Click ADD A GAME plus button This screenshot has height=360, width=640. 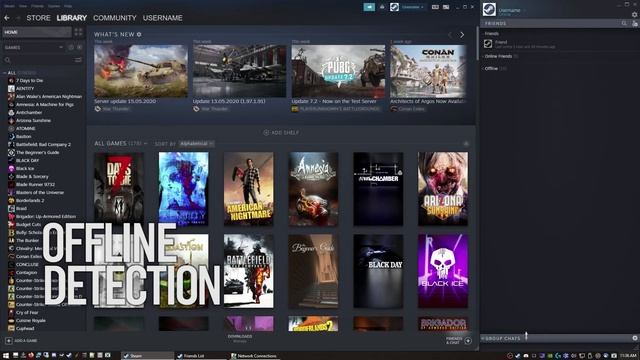tap(9, 340)
